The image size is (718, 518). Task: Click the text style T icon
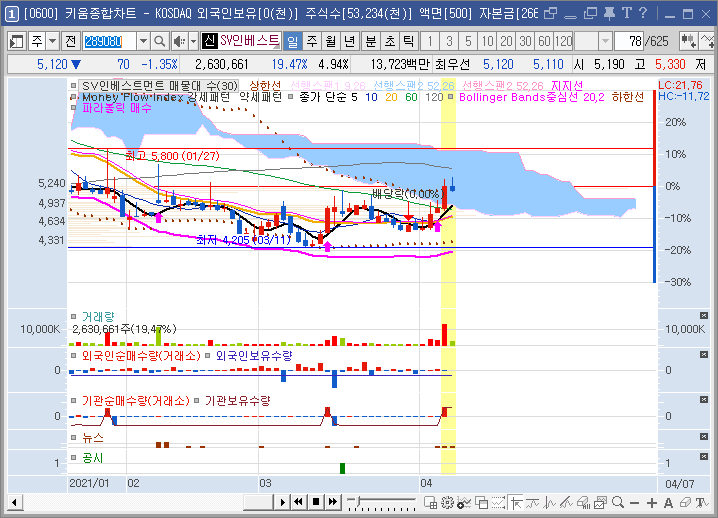pyautogui.click(x=702, y=502)
